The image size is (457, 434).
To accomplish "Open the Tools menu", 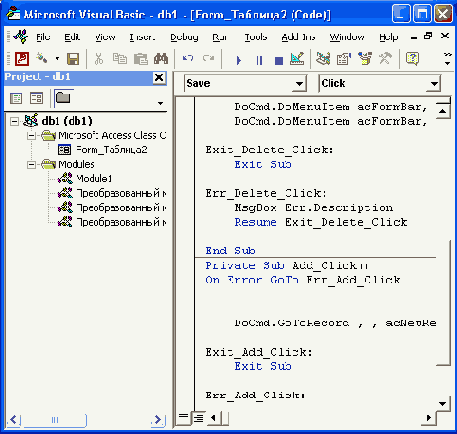I will (256, 37).
